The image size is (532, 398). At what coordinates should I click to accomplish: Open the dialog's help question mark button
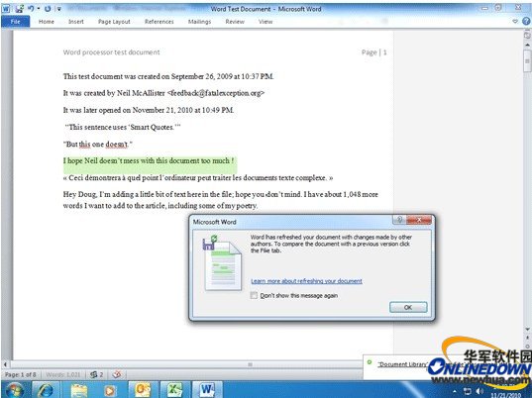399,220
